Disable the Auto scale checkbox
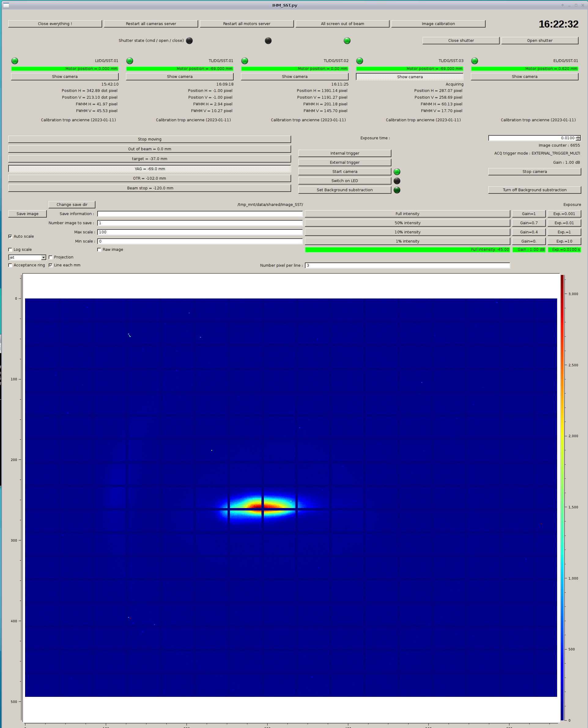 (10, 236)
